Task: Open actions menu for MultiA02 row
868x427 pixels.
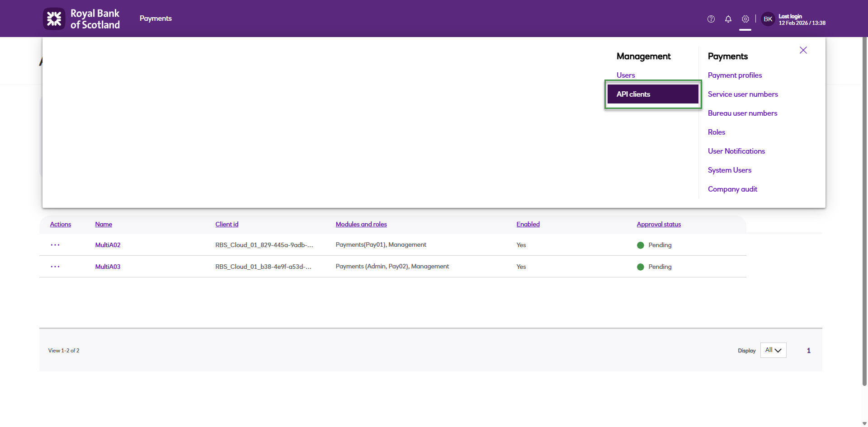Action: tap(55, 245)
